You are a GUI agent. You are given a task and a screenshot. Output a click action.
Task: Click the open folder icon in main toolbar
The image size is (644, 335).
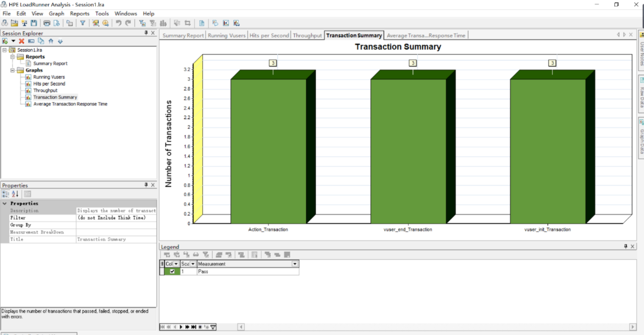pos(15,23)
